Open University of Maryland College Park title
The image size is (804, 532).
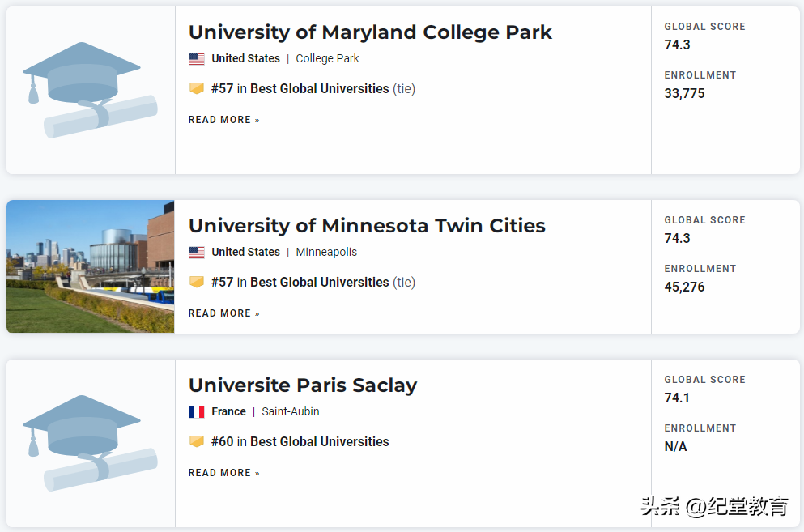(x=370, y=32)
